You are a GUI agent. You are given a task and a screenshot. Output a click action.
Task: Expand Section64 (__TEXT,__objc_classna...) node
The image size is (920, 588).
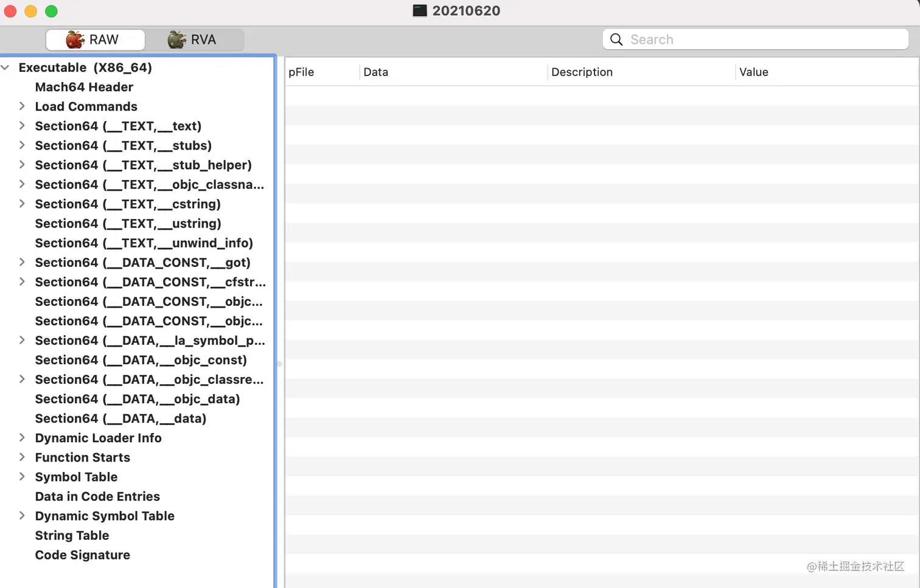tap(22, 184)
